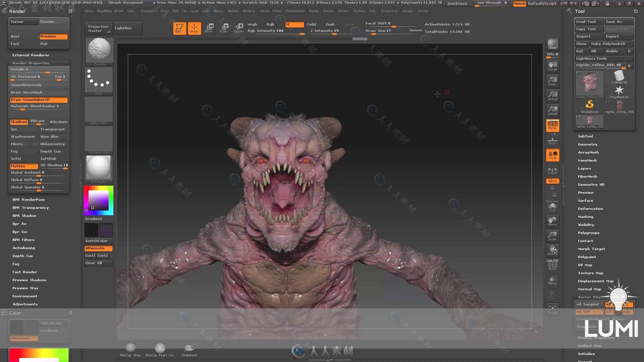Image resolution: width=644 pixels, height=362 pixels.
Task: Select the SimpleBrush tool
Action: point(589,107)
